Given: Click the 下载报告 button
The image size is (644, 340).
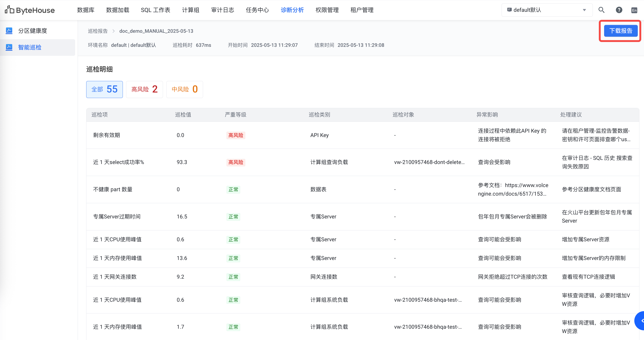Looking at the screenshot, I should point(620,31).
